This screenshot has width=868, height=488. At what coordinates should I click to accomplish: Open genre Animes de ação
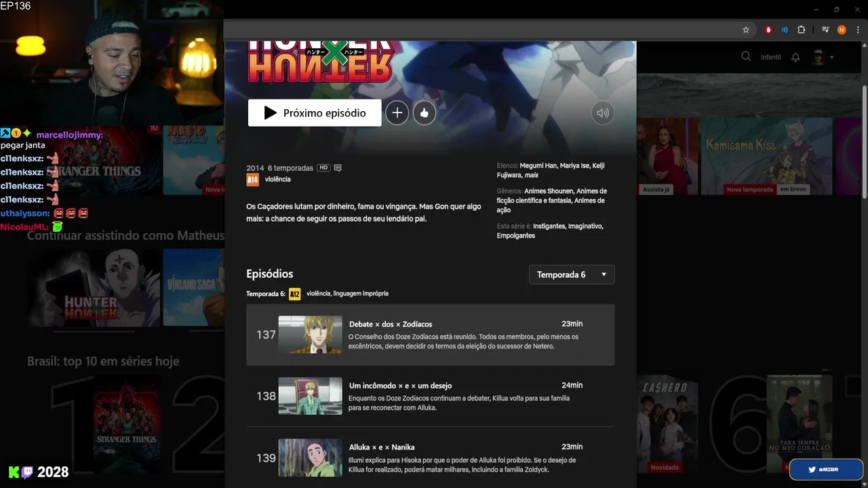(552, 205)
